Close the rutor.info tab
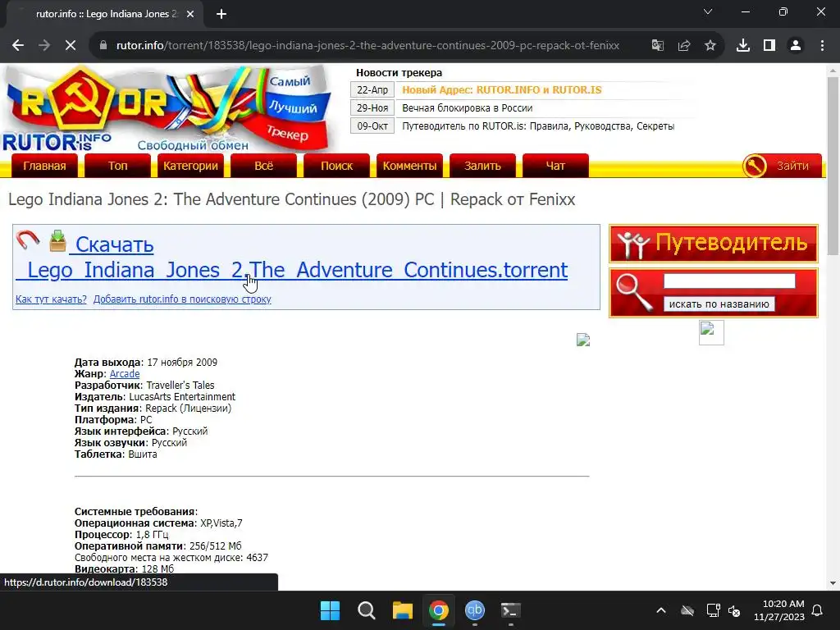Image resolution: width=840 pixels, height=630 pixels. [190, 14]
